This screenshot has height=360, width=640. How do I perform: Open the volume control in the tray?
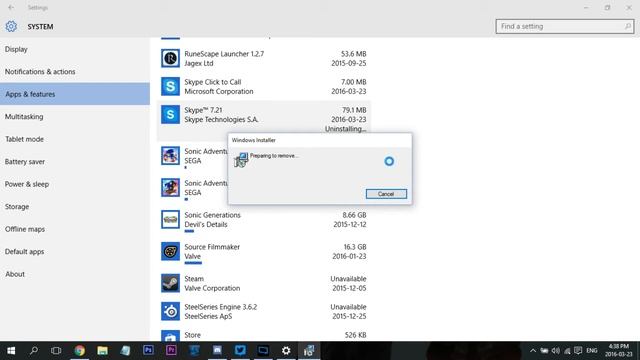pos(556,351)
